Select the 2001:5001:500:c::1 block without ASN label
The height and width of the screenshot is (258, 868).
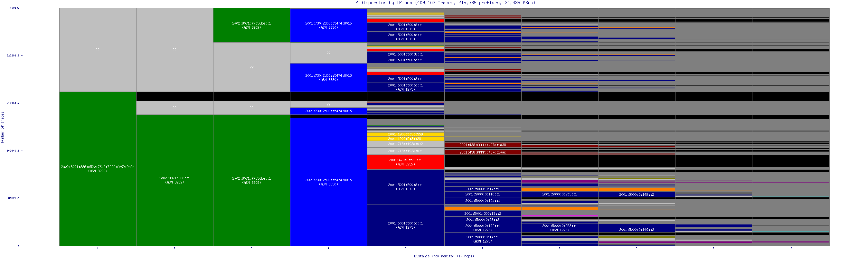[406, 60]
